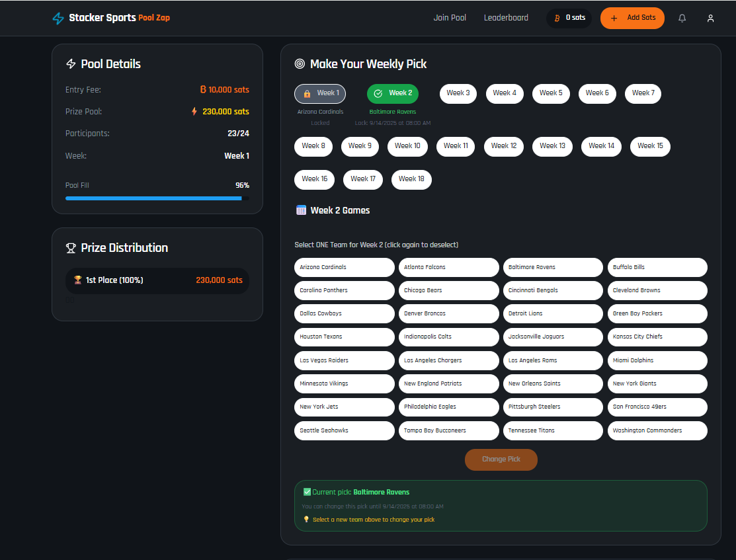Select Baltimore Ravens team option
Viewport: 736px width, 560px height.
[x=553, y=267]
